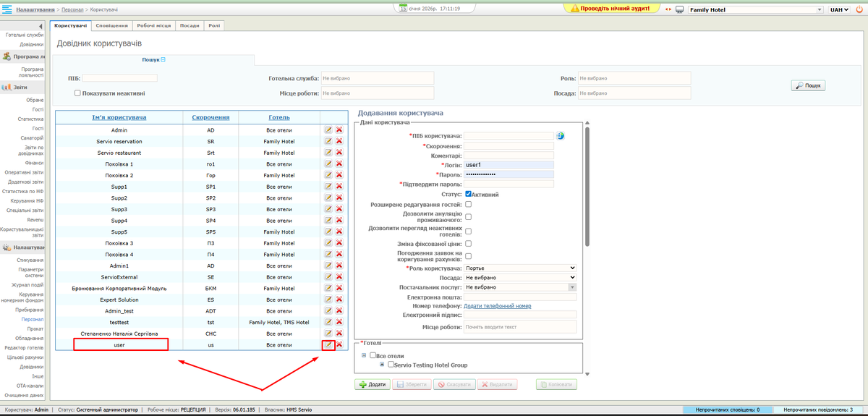Click the 'Додати' button
The width and height of the screenshot is (868, 416).
[x=372, y=385]
